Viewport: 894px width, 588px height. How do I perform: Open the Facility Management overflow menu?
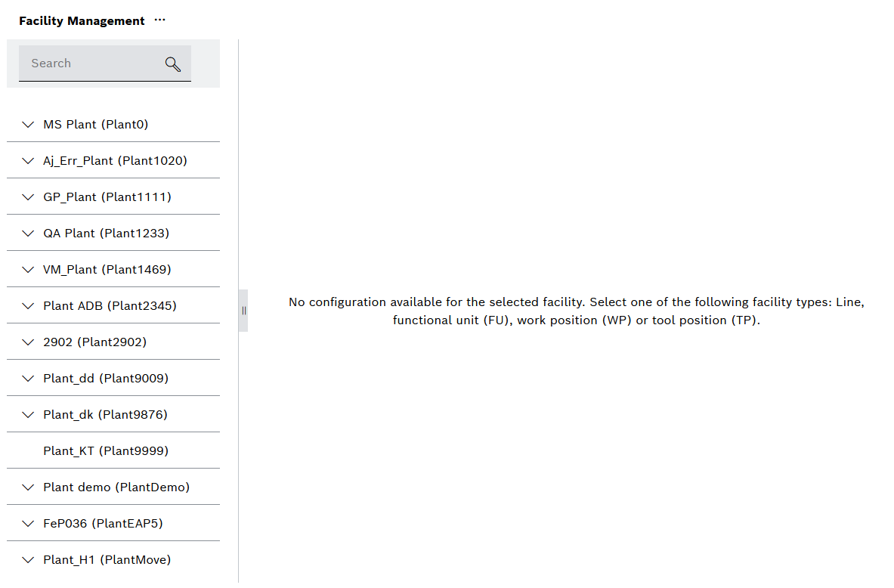click(x=159, y=20)
